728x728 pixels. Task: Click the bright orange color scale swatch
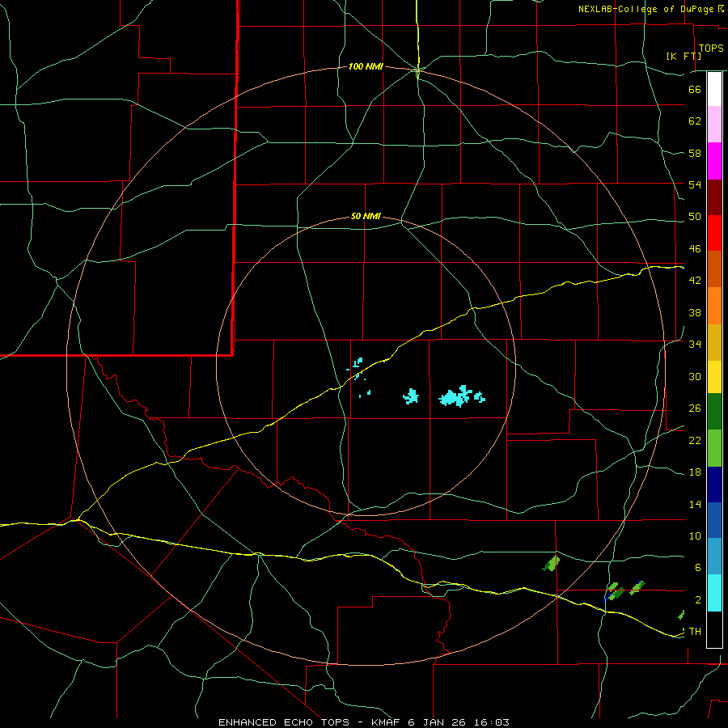point(714,306)
